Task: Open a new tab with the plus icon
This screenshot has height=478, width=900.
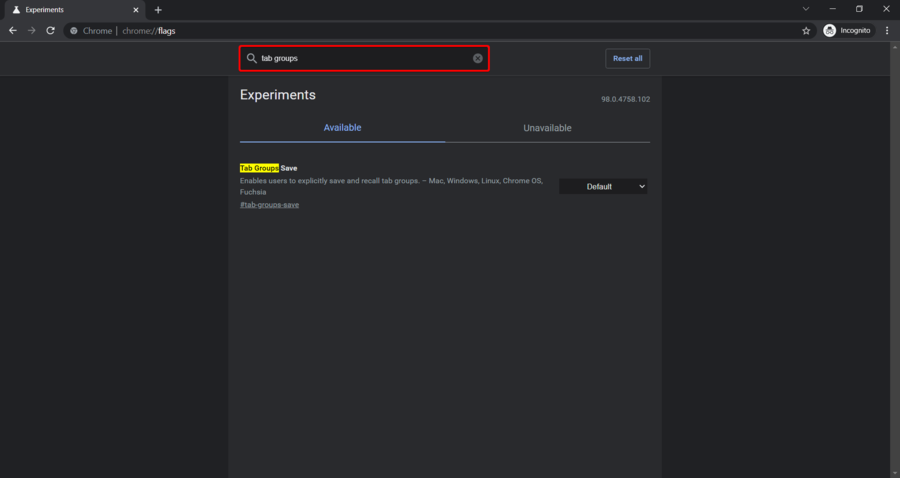Action: [158, 10]
